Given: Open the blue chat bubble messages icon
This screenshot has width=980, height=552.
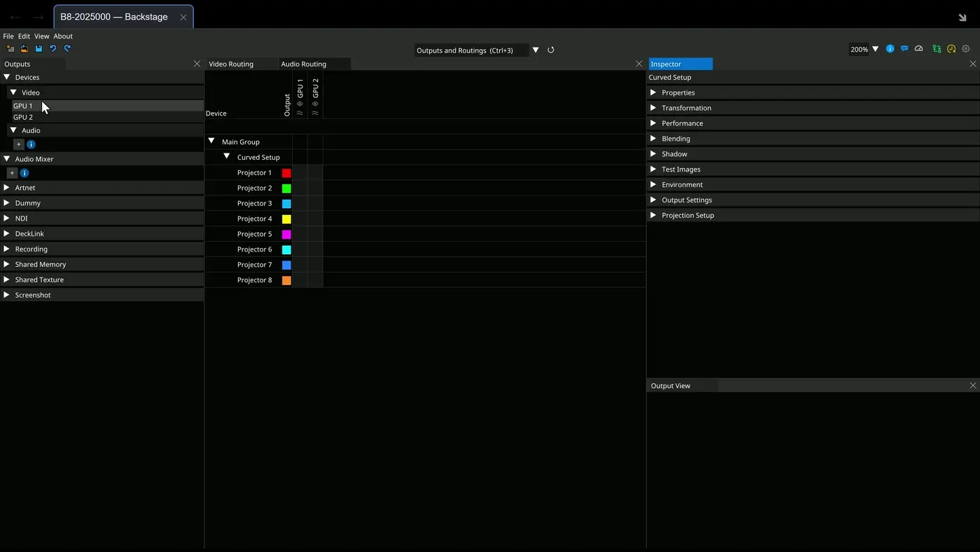Looking at the screenshot, I should point(904,49).
